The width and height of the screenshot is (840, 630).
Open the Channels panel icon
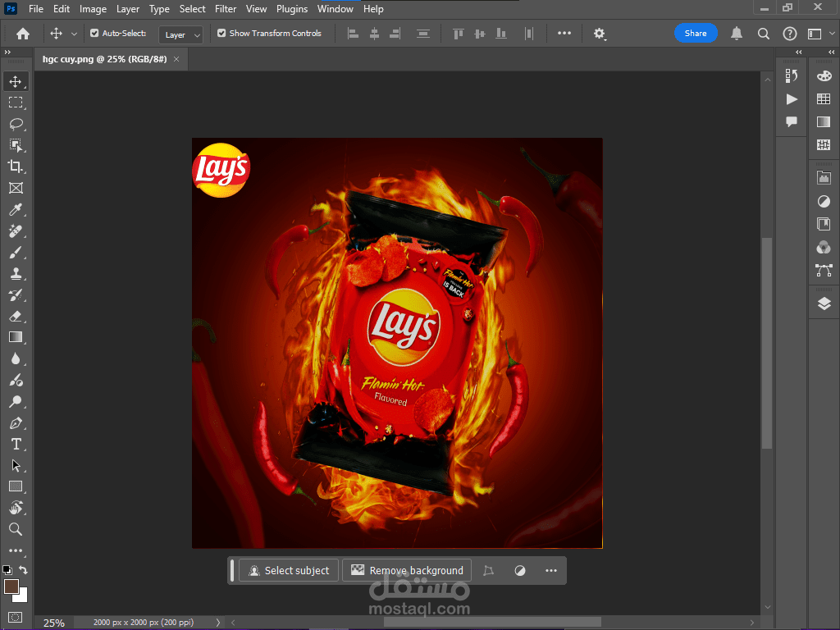[x=824, y=247]
